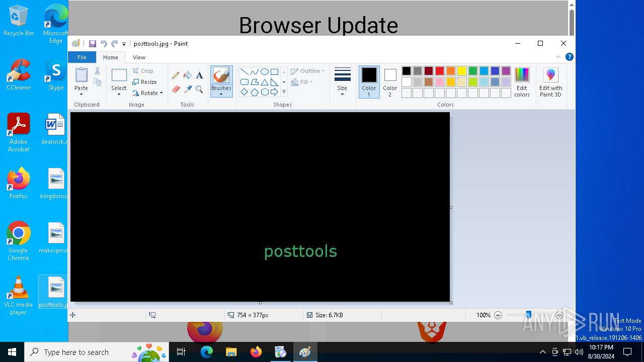Switch to the Home ribbon tab

click(x=111, y=57)
